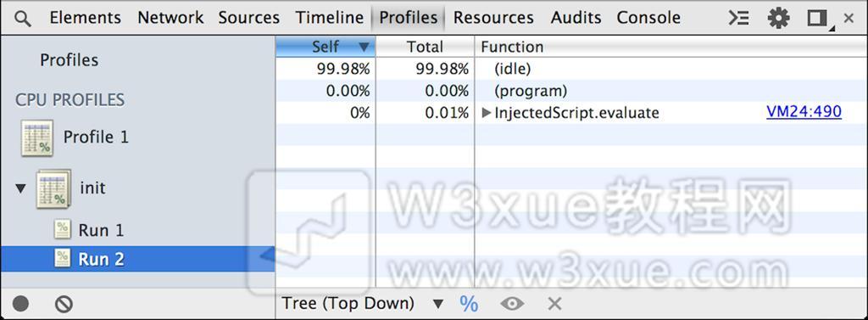Toggle the eye focus-function button

[x=512, y=303]
